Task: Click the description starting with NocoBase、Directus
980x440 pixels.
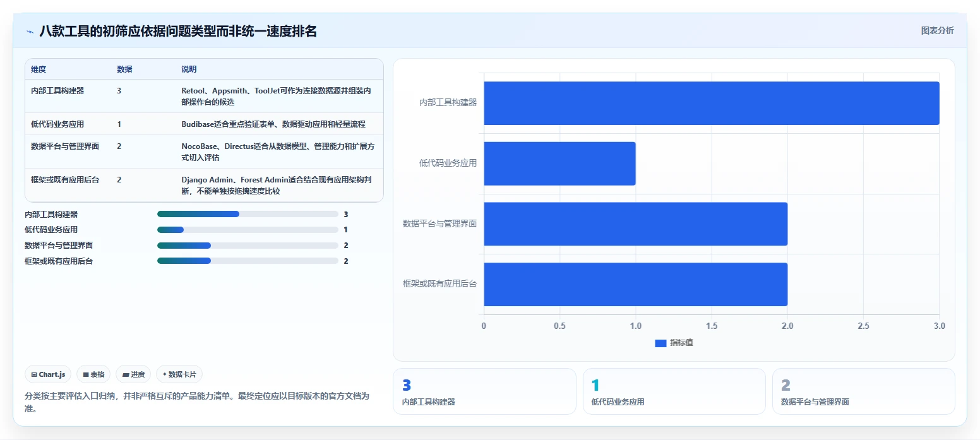Action: (x=278, y=152)
